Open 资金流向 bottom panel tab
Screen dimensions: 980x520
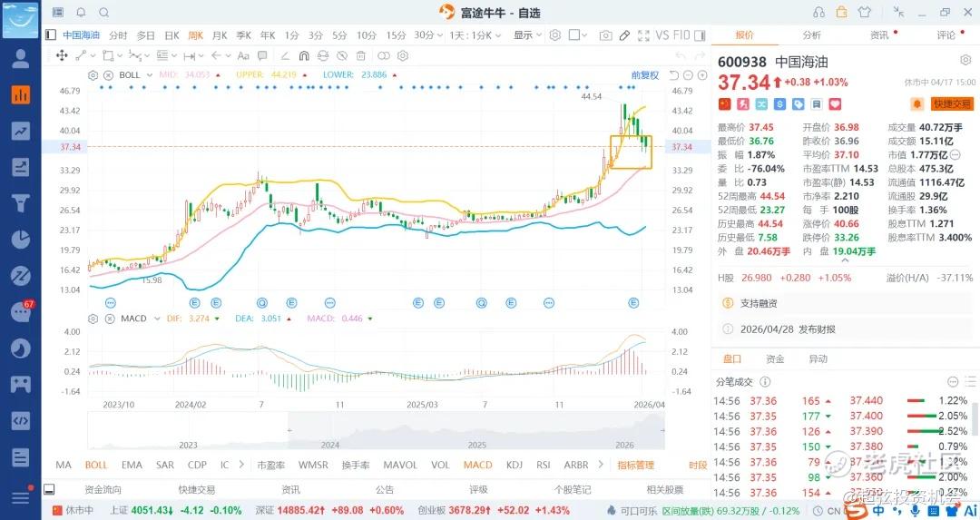103,489
